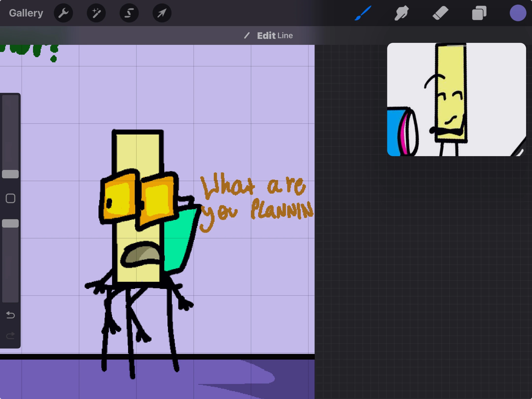Tap the reference image thumbnail
Image resolution: width=532 pixels, height=399 pixels.
(x=456, y=100)
